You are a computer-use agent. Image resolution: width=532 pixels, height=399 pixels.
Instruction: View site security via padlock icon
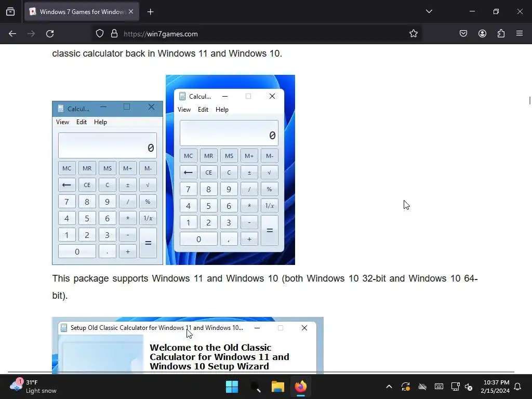point(114,34)
